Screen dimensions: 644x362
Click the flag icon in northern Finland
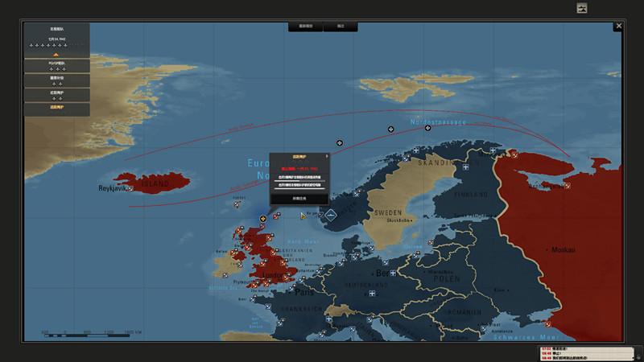(x=465, y=167)
